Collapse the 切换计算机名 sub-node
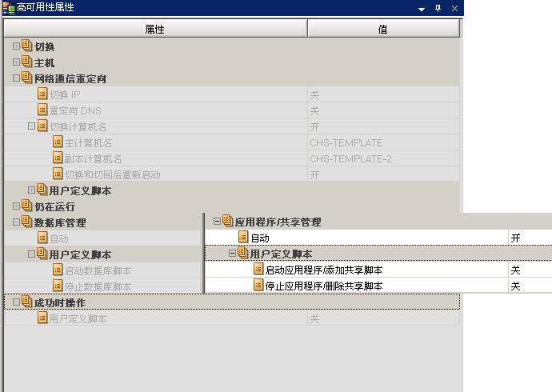This screenshot has height=392, width=552. 31,126
